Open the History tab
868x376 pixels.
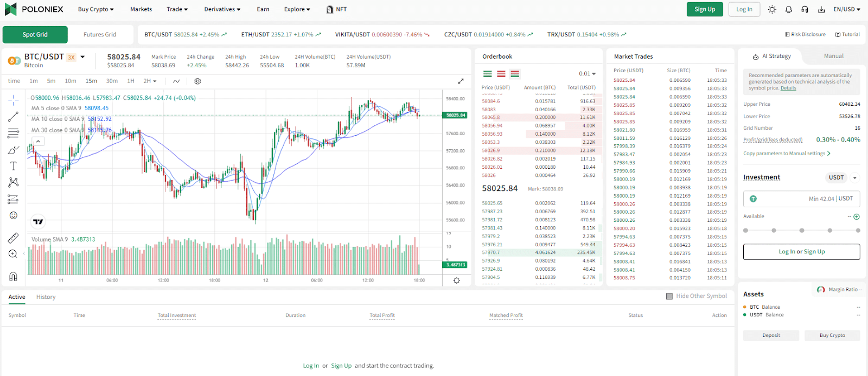tap(46, 297)
